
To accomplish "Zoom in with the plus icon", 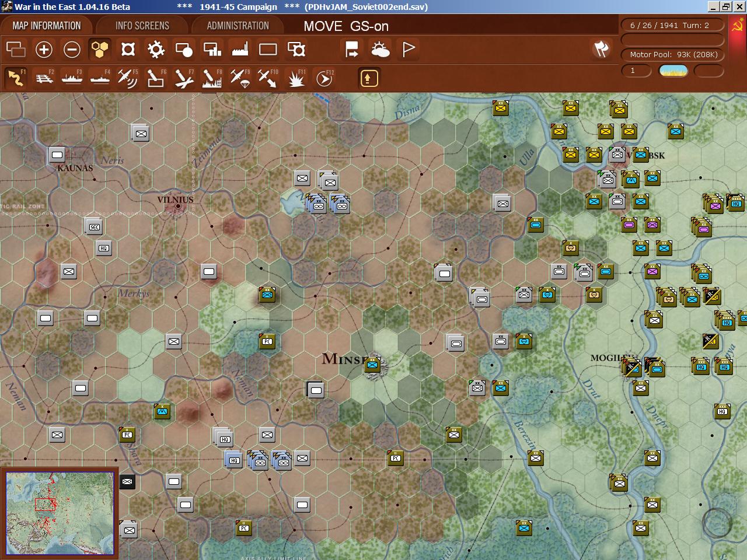I will (44, 50).
